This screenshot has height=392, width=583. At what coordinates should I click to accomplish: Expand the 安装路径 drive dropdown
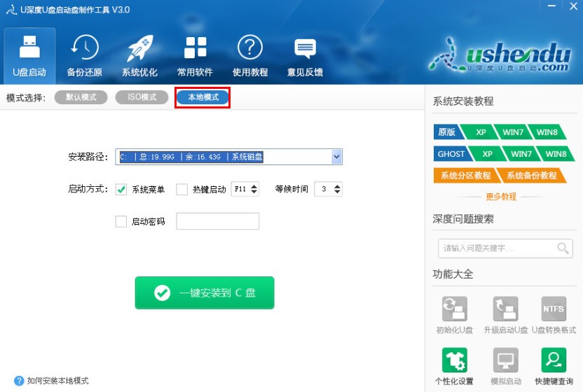pyautogui.click(x=336, y=157)
